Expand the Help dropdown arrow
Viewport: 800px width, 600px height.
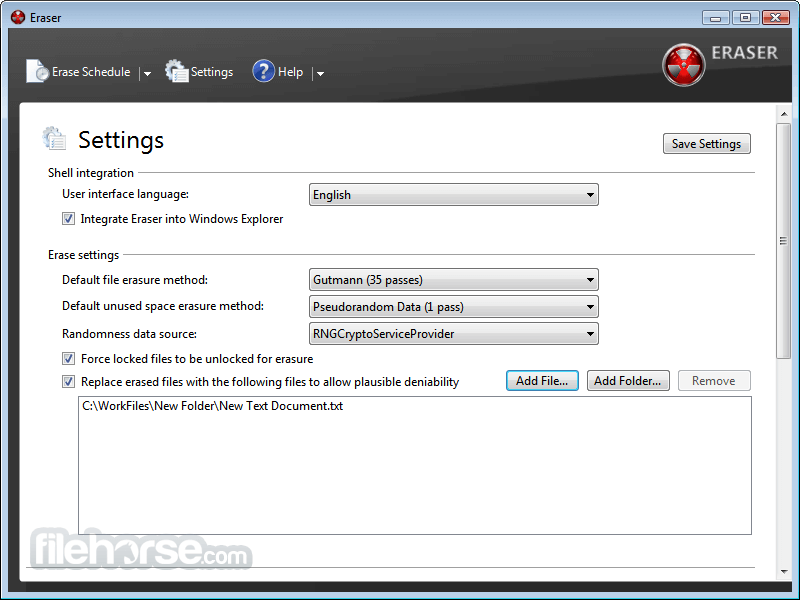(320, 73)
